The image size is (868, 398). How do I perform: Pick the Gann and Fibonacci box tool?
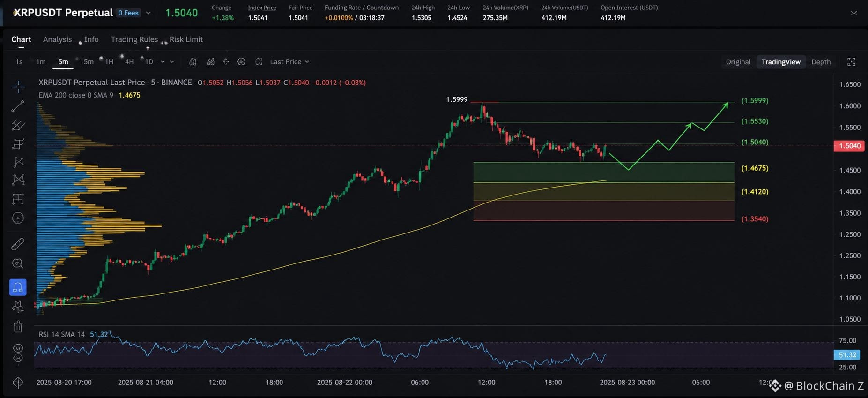[x=18, y=143]
